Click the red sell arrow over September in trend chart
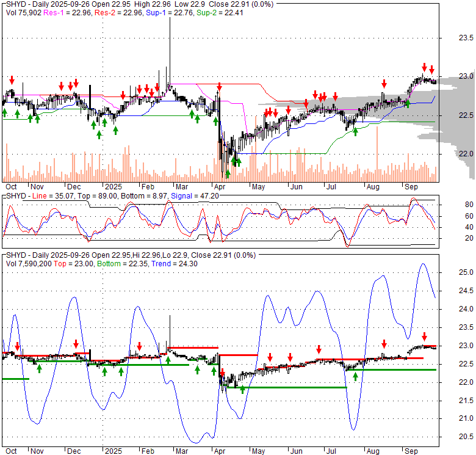 (424, 337)
